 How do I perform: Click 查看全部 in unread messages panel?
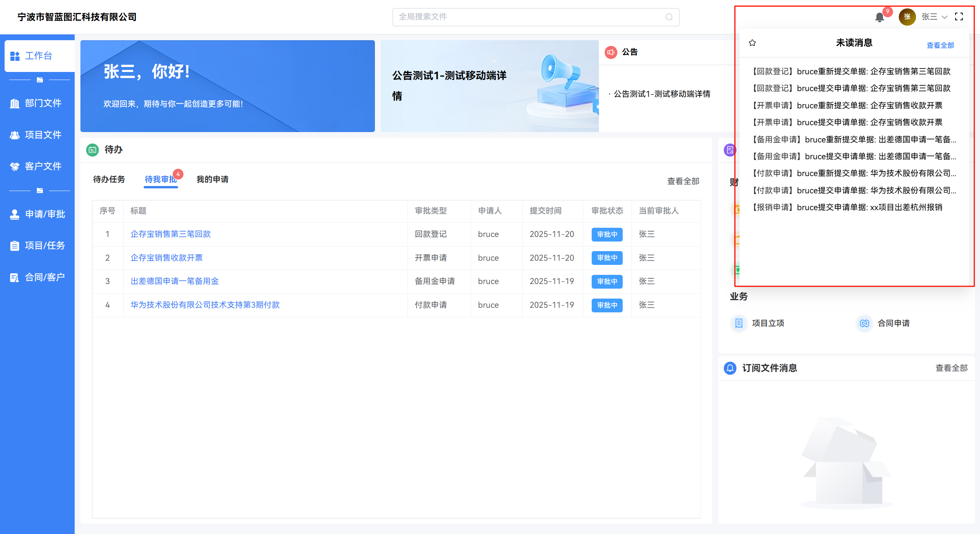pyautogui.click(x=940, y=45)
